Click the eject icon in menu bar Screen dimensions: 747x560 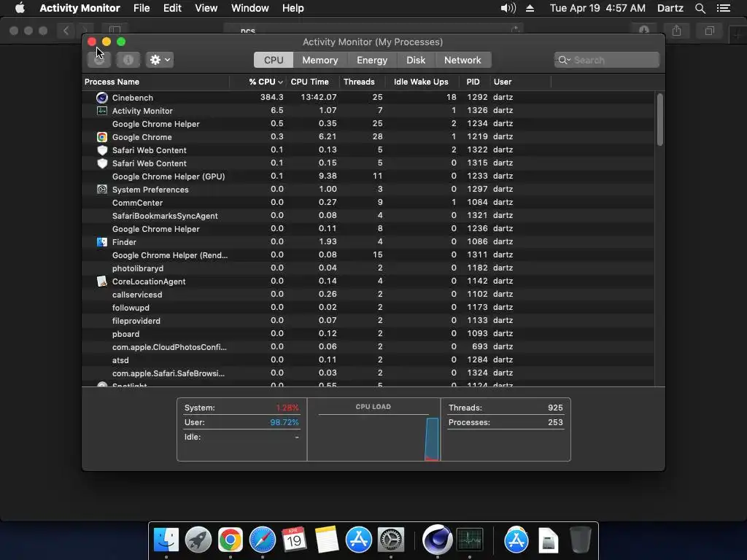(530, 8)
